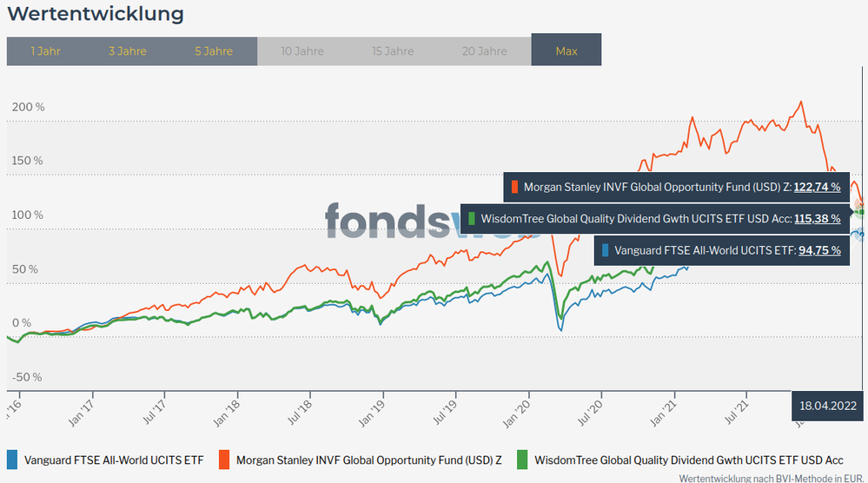Toggle Morgan Stanley INVF Global Opportunity legend label
The height and width of the screenshot is (483, 868).
click(x=368, y=460)
